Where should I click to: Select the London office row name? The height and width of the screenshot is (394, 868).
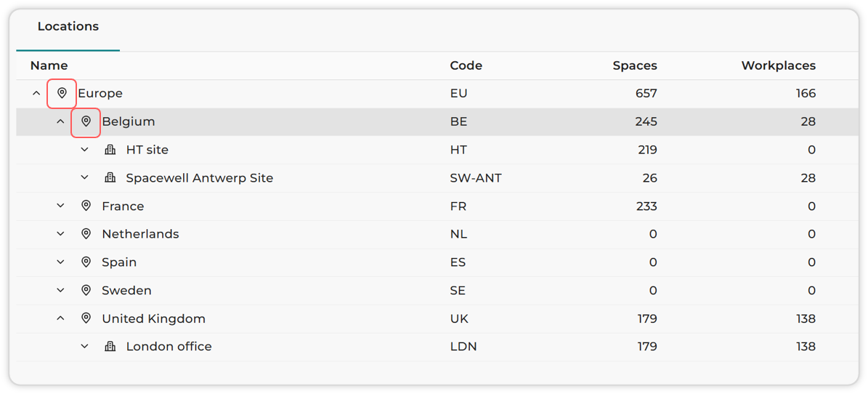(169, 347)
